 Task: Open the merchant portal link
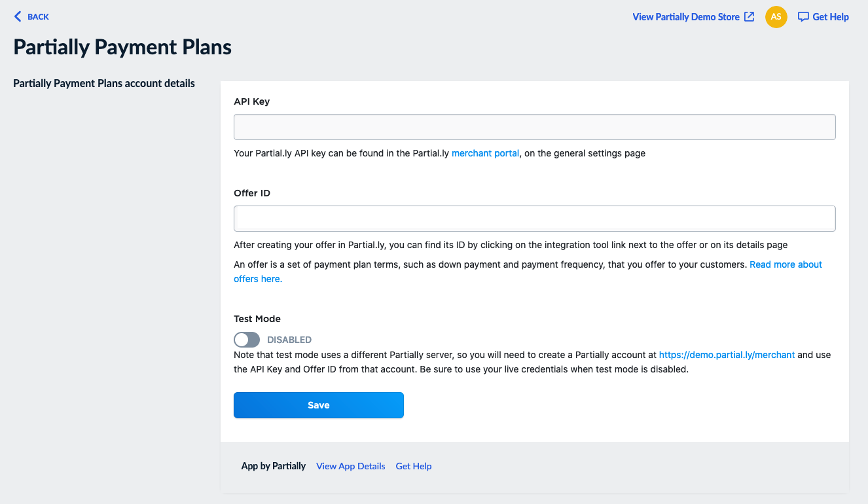point(485,153)
